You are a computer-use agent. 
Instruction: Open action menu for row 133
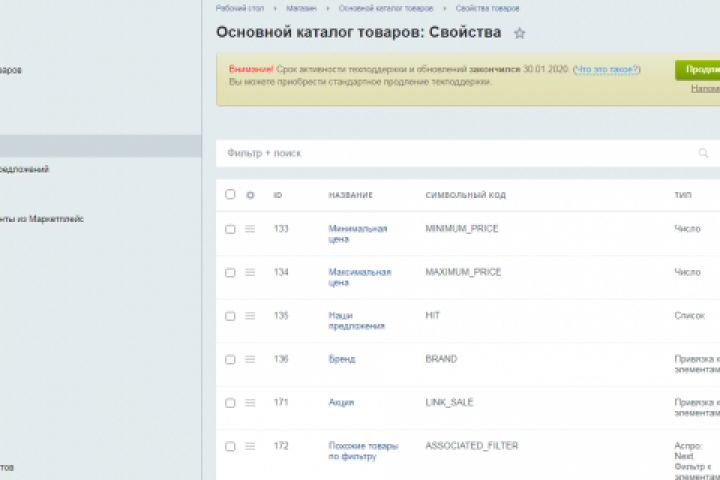[250, 229]
